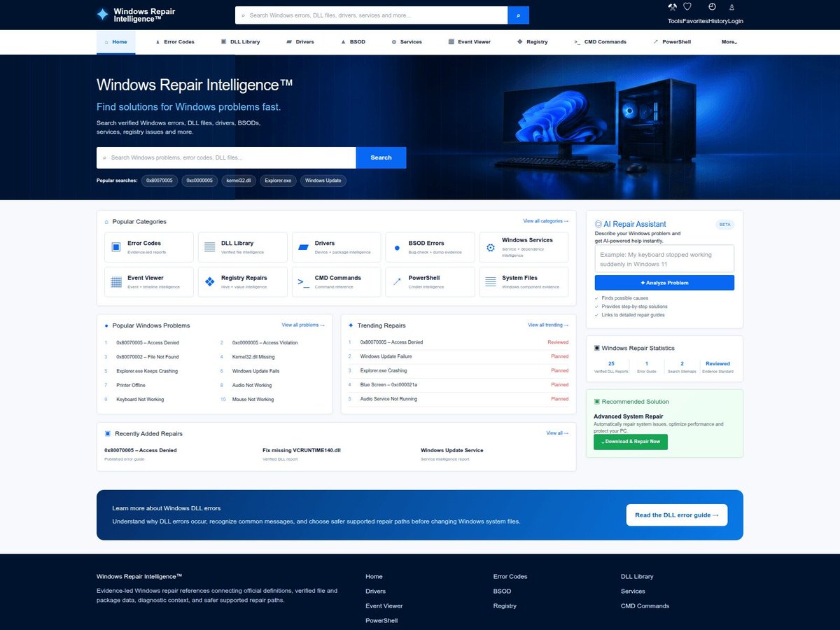
Task: Click the DLL Library category card icon
Action: [x=210, y=247]
